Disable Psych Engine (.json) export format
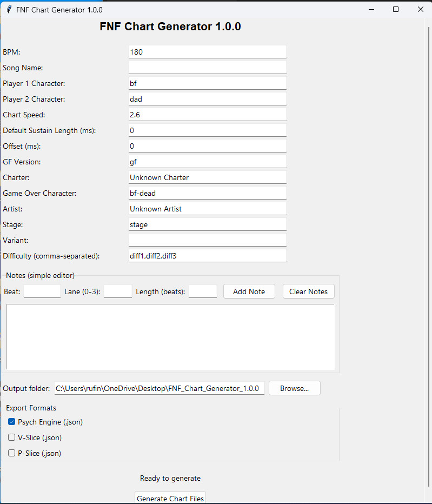This screenshot has height=504, width=432. [11, 421]
